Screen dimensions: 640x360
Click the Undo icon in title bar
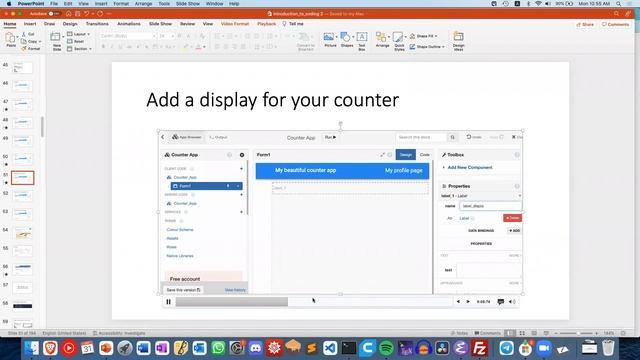87,13
